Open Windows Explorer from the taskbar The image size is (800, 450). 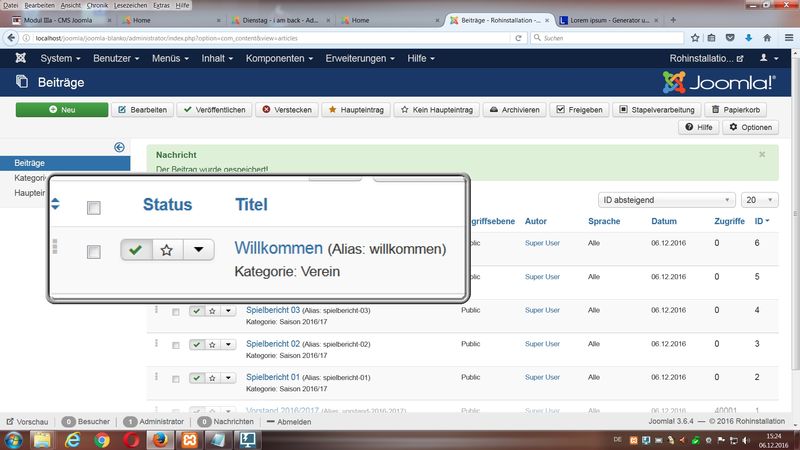click(42, 440)
